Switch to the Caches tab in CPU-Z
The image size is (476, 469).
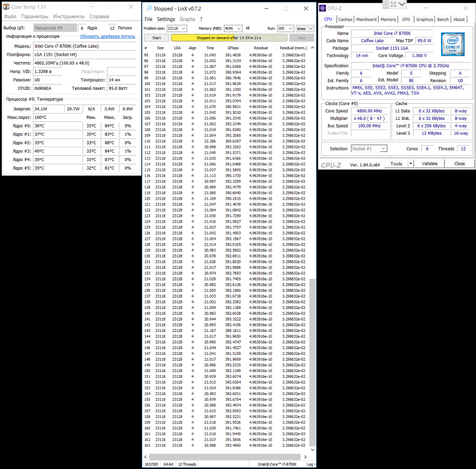coord(345,20)
